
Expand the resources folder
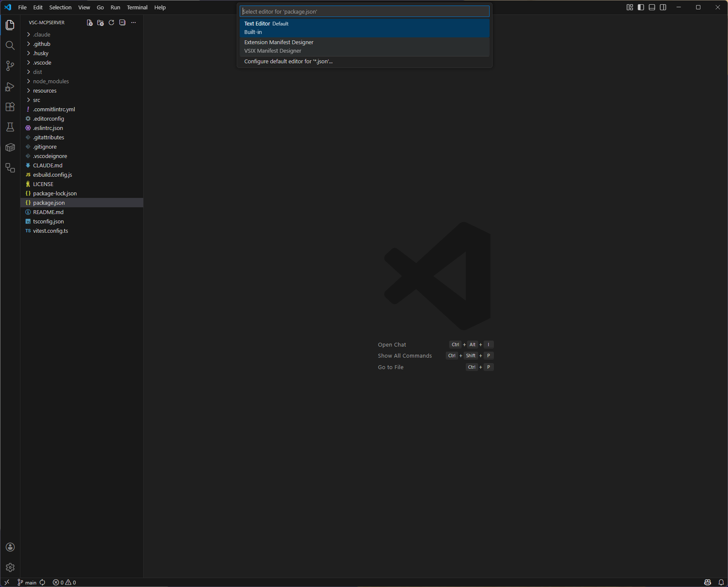click(82, 90)
